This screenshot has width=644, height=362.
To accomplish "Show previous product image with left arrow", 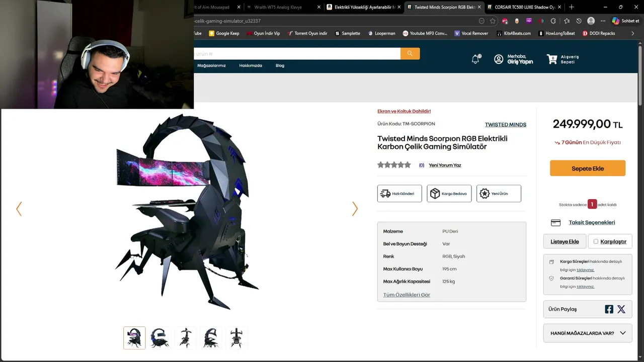I will click(x=19, y=209).
